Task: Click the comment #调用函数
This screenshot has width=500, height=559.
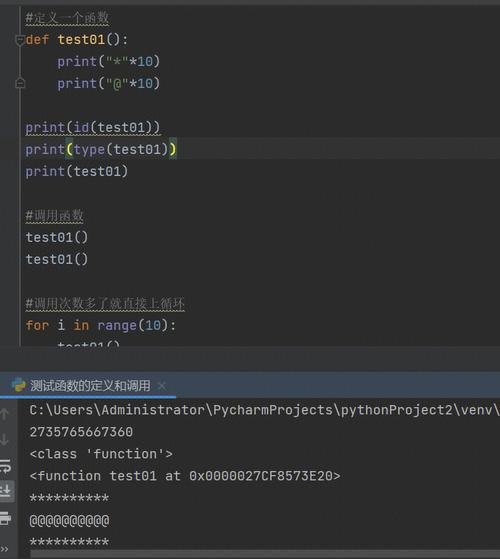Action: tap(54, 215)
